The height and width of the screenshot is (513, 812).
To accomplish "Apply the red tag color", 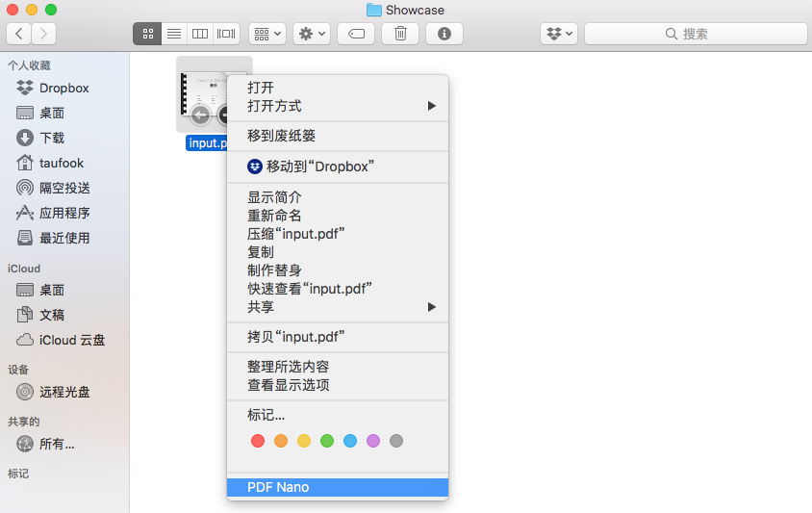I will click(x=258, y=441).
